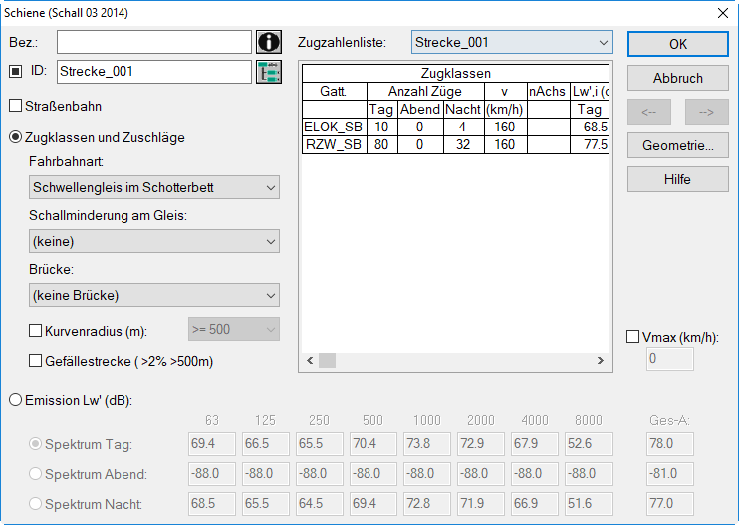The width and height of the screenshot is (739, 525).
Task: Open the Geometrie... dialog
Action: coord(678,145)
